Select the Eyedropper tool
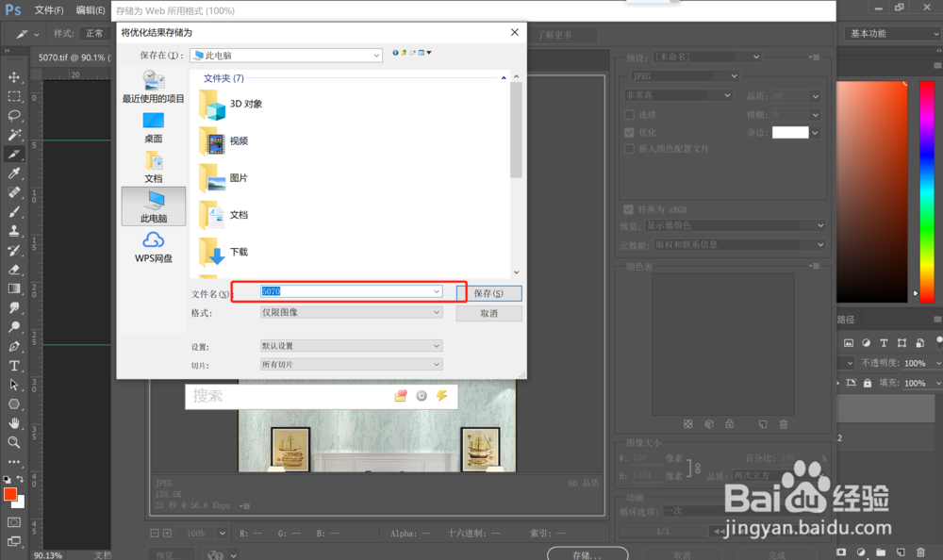The height and width of the screenshot is (560, 943). 14,173
